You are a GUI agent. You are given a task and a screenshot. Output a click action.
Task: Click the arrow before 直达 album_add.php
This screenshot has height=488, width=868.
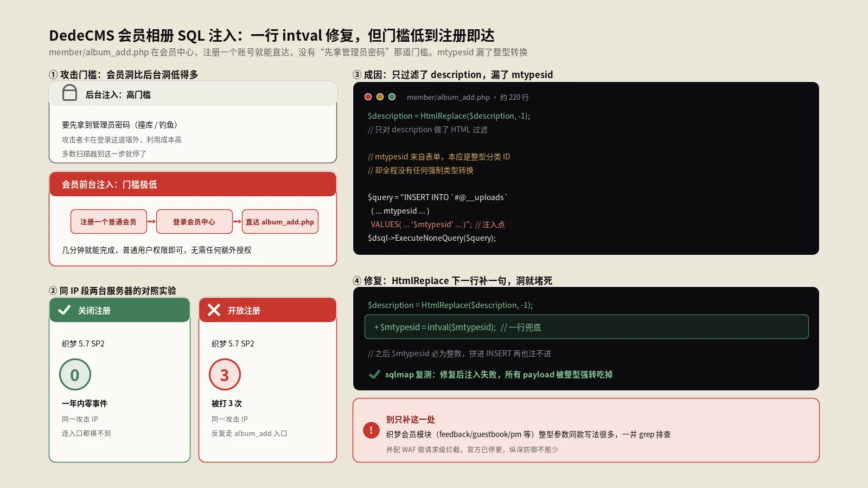point(237,222)
